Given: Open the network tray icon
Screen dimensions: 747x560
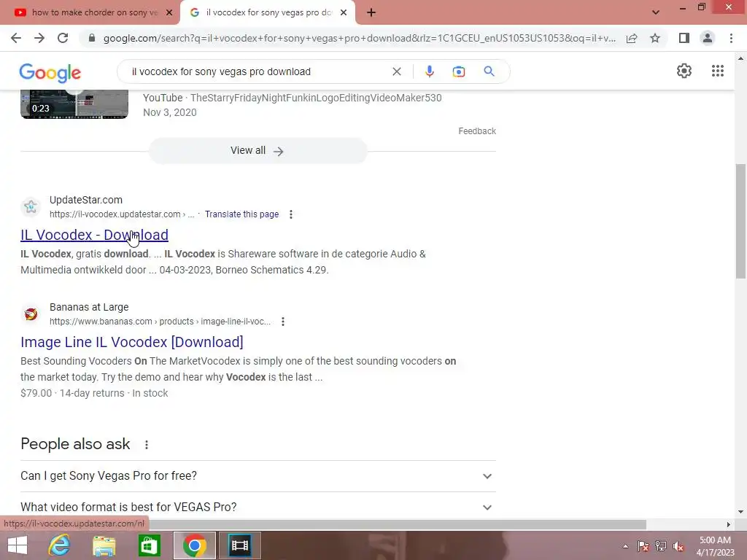Looking at the screenshot, I should pos(661,546).
